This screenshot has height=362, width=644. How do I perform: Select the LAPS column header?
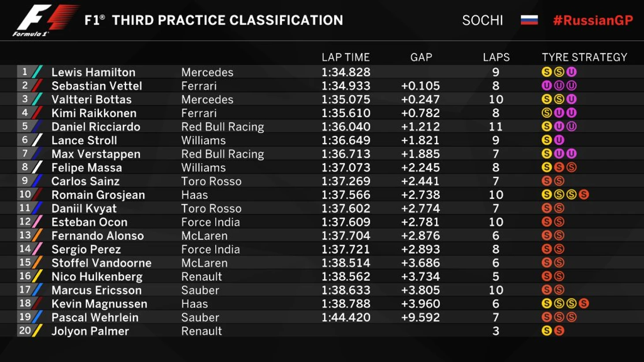(x=496, y=57)
